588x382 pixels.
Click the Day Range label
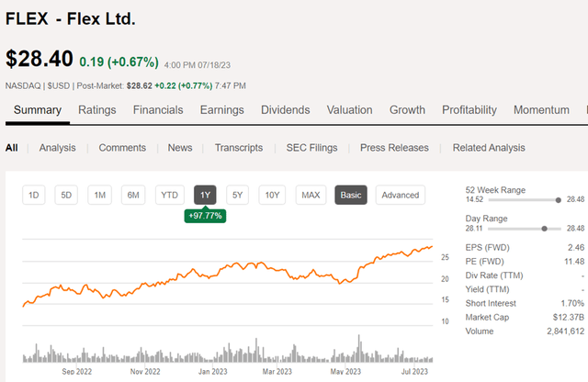[x=486, y=219]
